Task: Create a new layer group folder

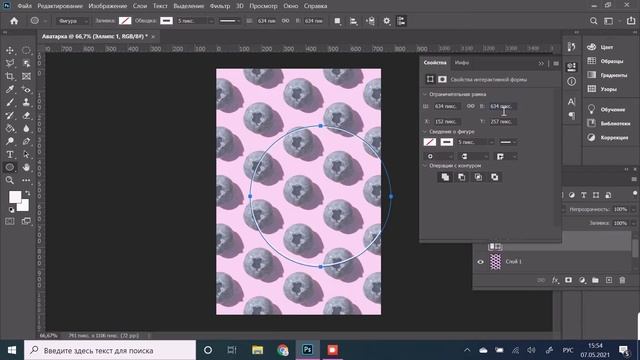Action: (x=595, y=280)
